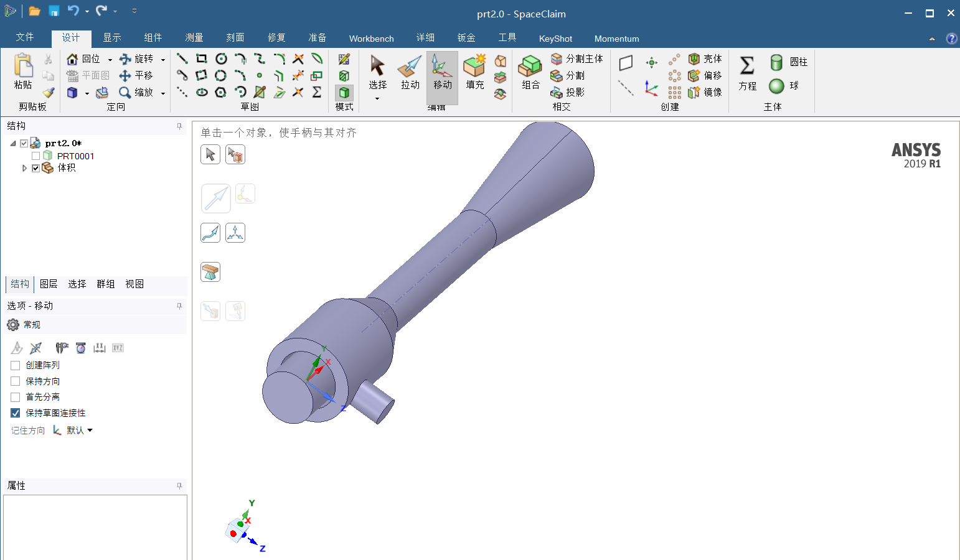This screenshot has width=960, height=560.
Task: Switch to Sketch mode icon
Action: pos(344,59)
